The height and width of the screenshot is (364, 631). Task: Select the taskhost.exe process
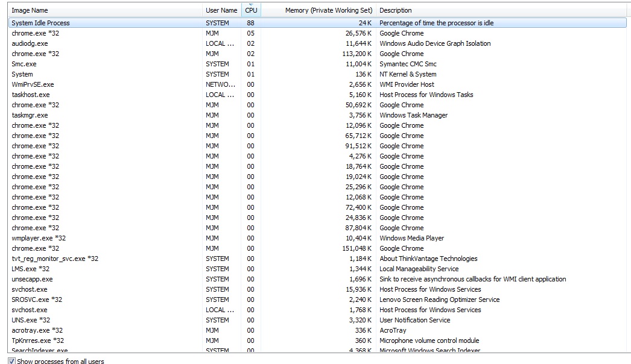31,95
